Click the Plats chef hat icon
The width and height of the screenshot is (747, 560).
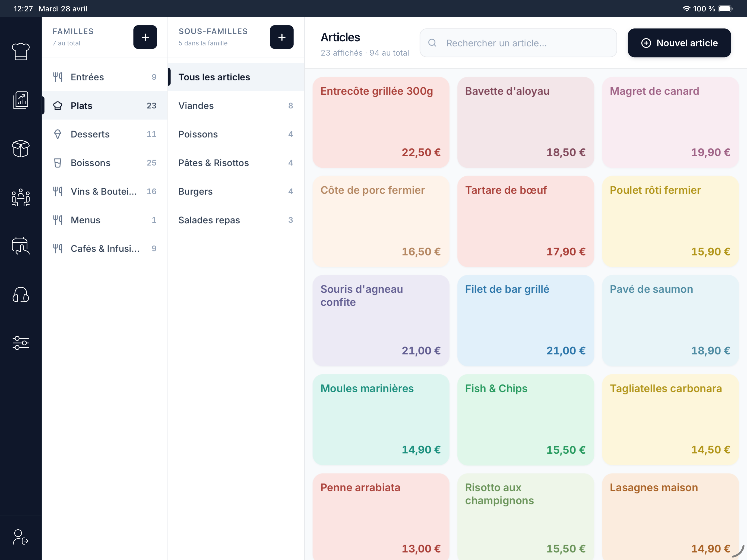pos(58,106)
